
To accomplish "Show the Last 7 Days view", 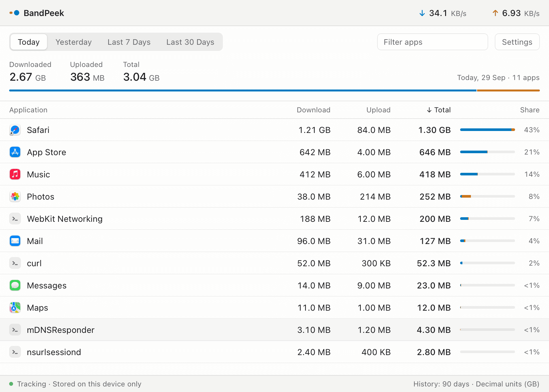I will [129, 42].
